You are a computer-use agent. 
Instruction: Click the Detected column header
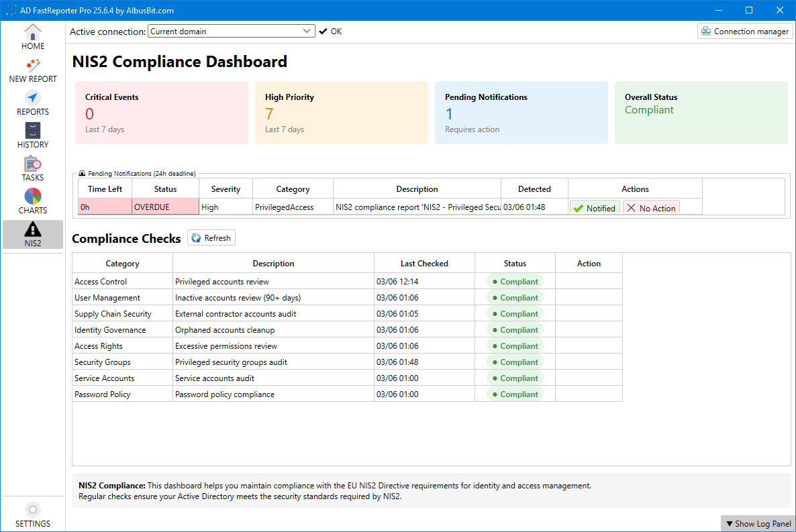click(x=534, y=189)
